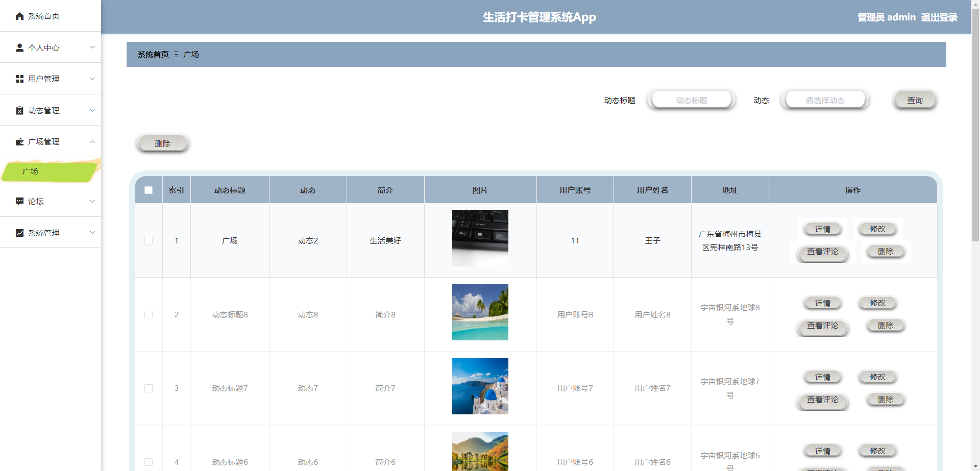The height and width of the screenshot is (471, 980).
Task: Open the 请选择动态 dropdown selector
Action: 824,100
